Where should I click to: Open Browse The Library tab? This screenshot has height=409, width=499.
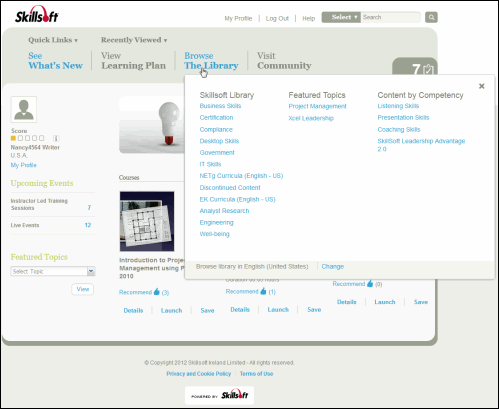[211, 61]
